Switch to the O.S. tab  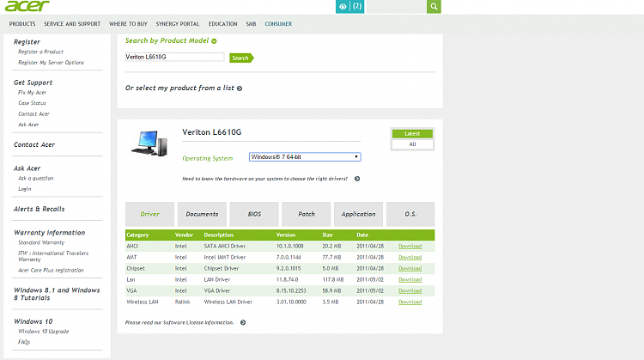tap(410, 214)
